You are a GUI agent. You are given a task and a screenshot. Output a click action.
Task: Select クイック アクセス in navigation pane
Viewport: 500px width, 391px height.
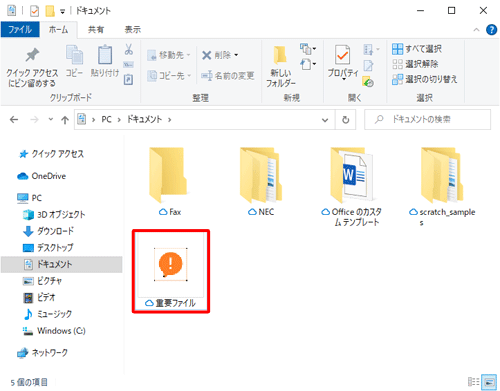tap(51, 154)
